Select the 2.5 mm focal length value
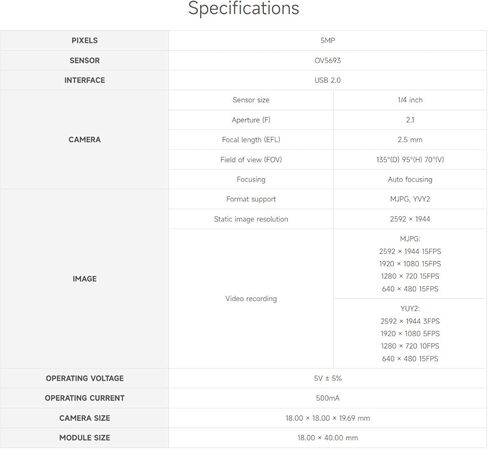The image size is (488, 449). tap(410, 139)
